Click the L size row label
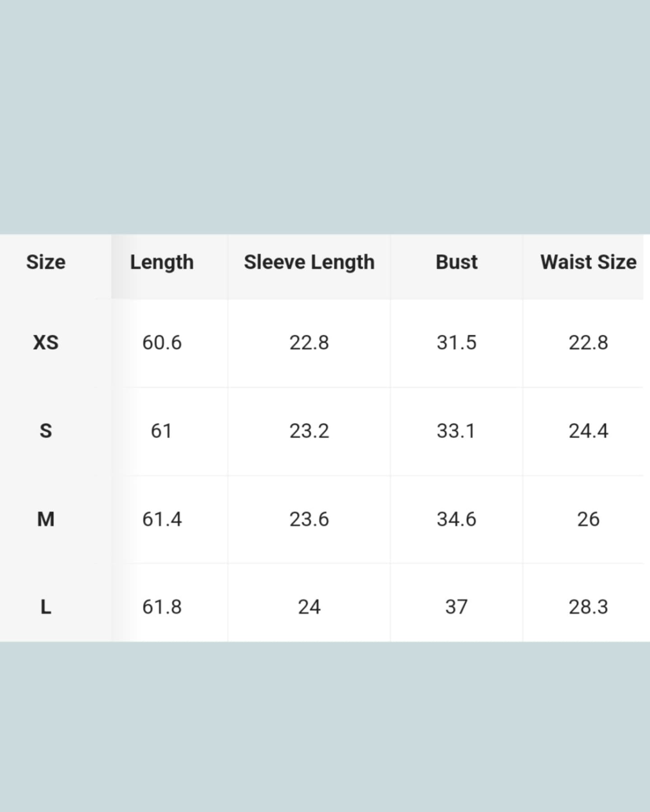 (46, 607)
